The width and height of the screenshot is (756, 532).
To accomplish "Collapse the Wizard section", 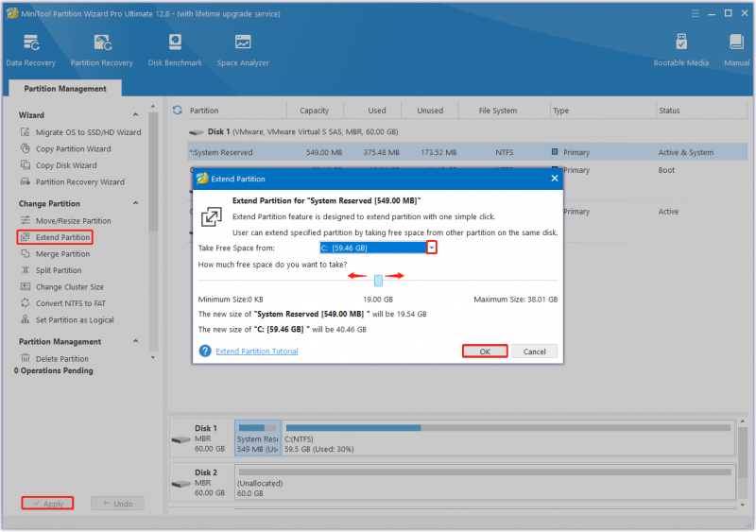I will [135, 114].
